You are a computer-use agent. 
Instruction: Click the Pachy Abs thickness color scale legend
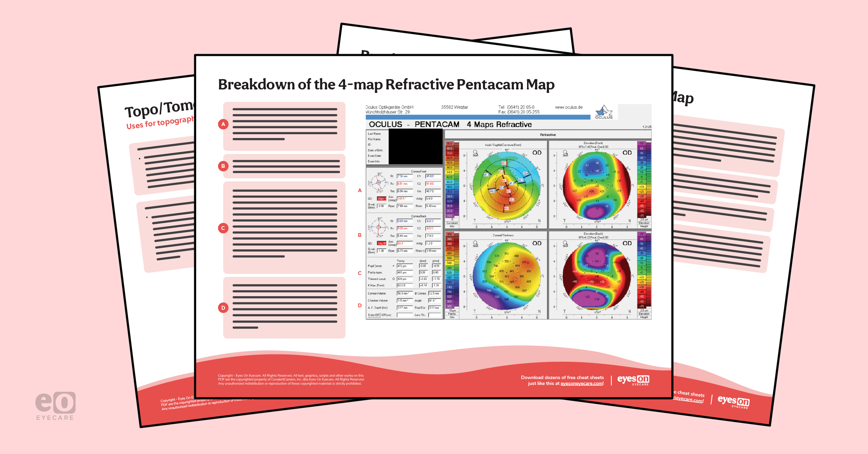[452, 275]
